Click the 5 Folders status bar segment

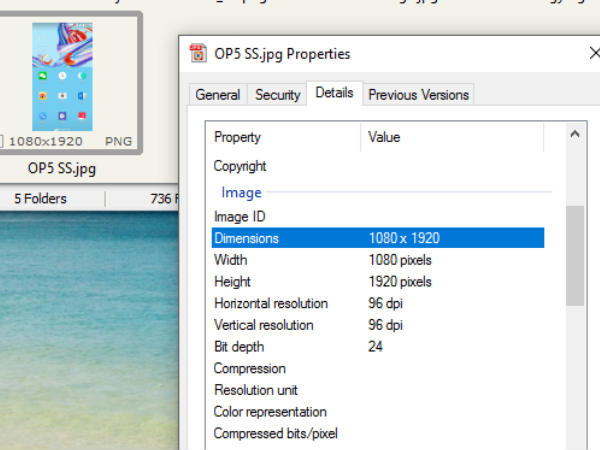coord(40,199)
